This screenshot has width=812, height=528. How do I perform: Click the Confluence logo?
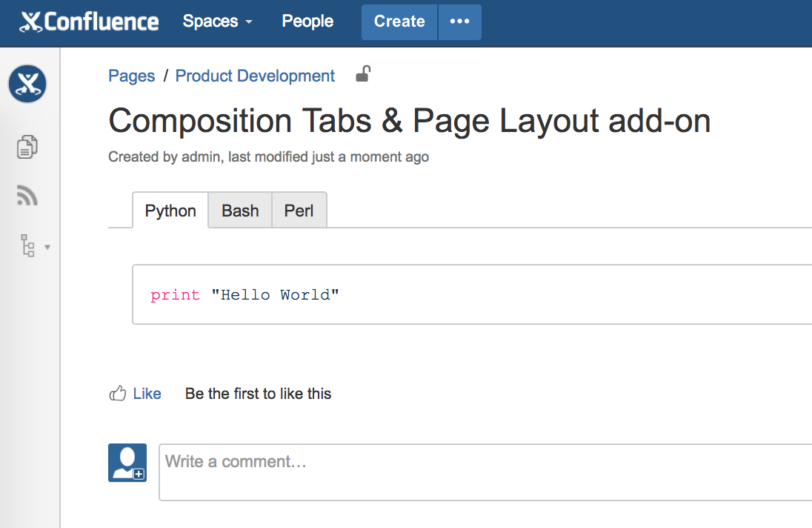pos(87,22)
